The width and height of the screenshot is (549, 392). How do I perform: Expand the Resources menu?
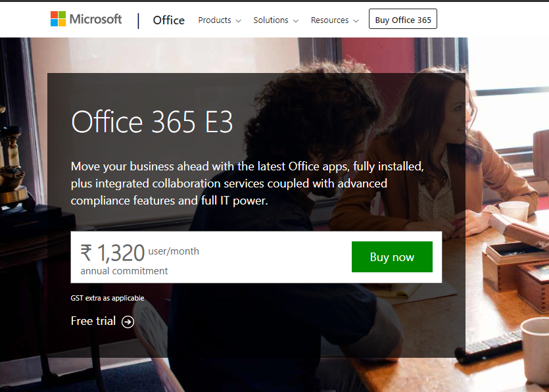[329, 20]
